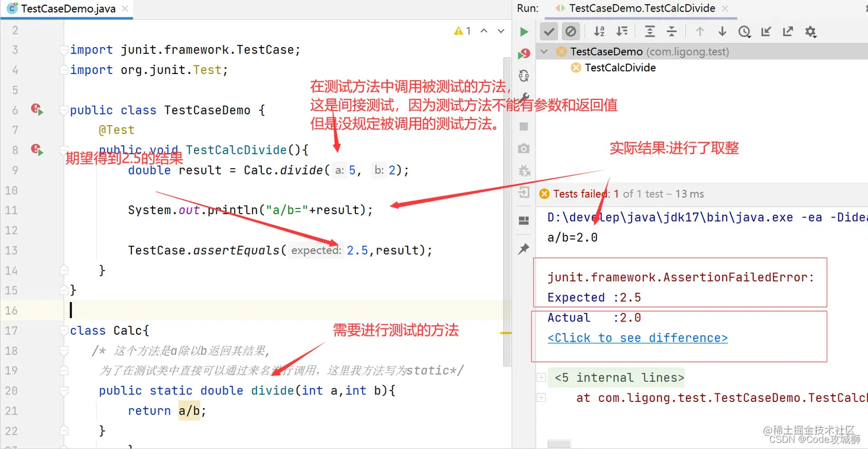Fold the TestCalcDivide method at line 8
Image resolution: width=868 pixels, height=449 pixels.
[x=64, y=150]
